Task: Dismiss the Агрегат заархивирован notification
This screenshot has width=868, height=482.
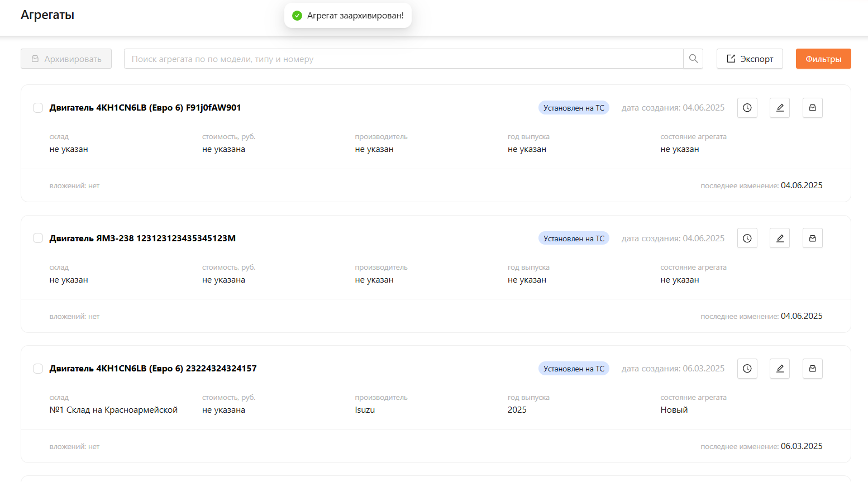Action: [347, 16]
